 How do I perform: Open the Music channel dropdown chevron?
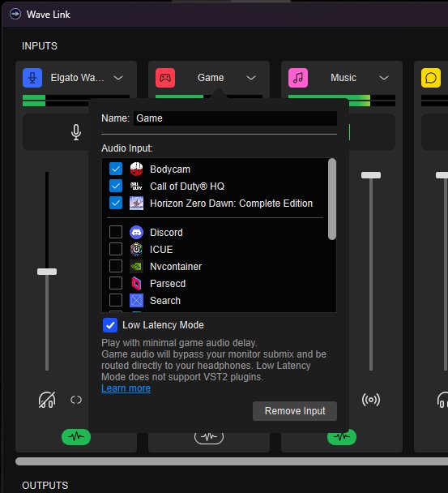pos(384,78)
